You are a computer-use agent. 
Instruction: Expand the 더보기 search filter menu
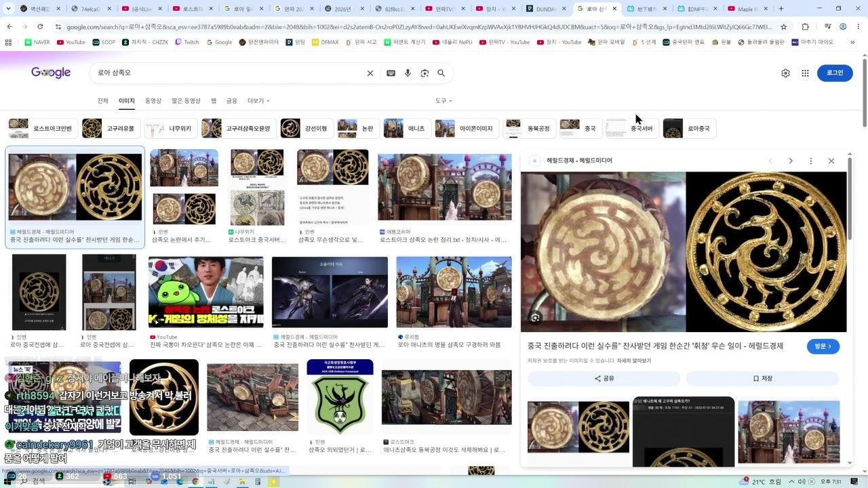[x=258, y=101]
